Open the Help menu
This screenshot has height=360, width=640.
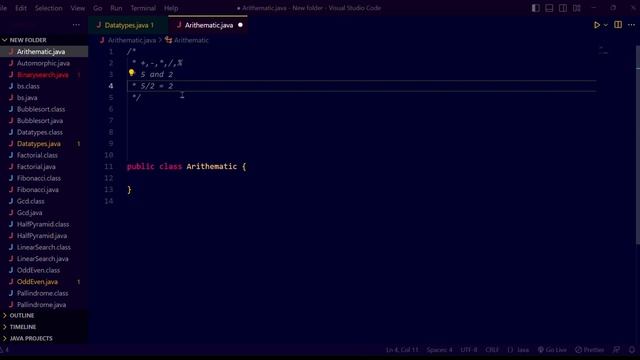pos(171,8)
